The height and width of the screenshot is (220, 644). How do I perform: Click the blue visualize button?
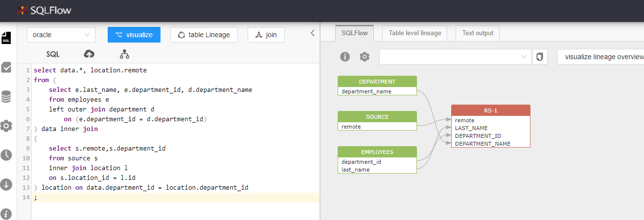tap(134, 35)
